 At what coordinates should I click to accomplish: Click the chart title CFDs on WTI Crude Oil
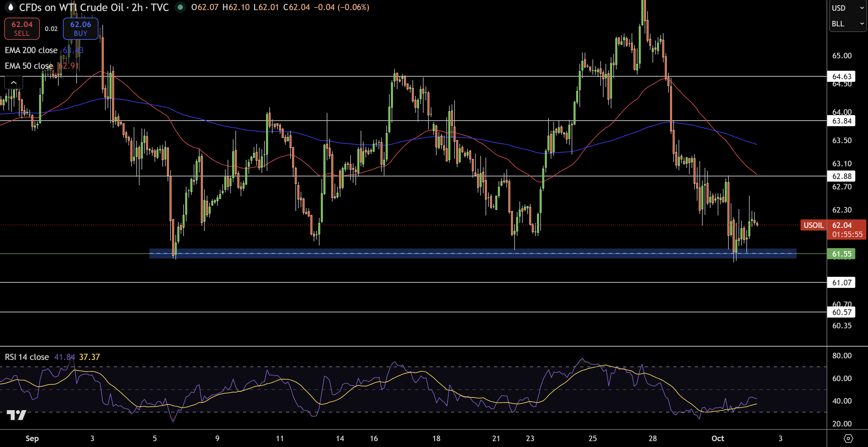pyautogui.click(x=71, y=7)
